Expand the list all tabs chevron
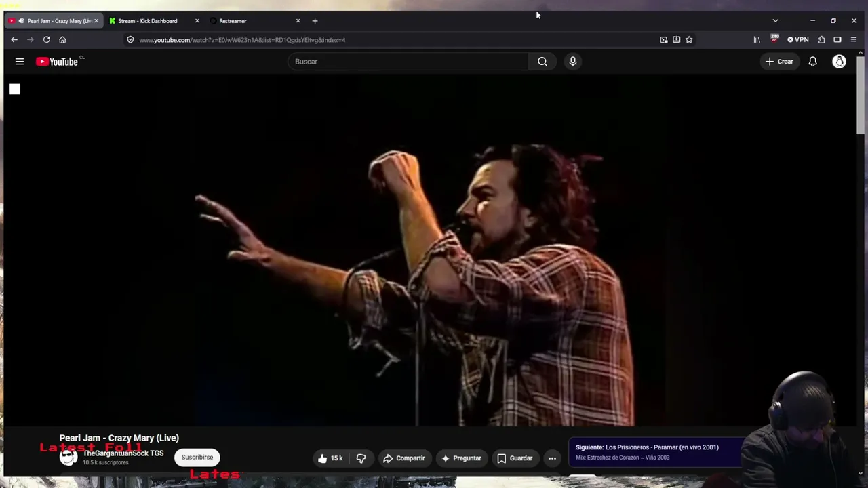The image size is (868, 488). tap(775, 21)
